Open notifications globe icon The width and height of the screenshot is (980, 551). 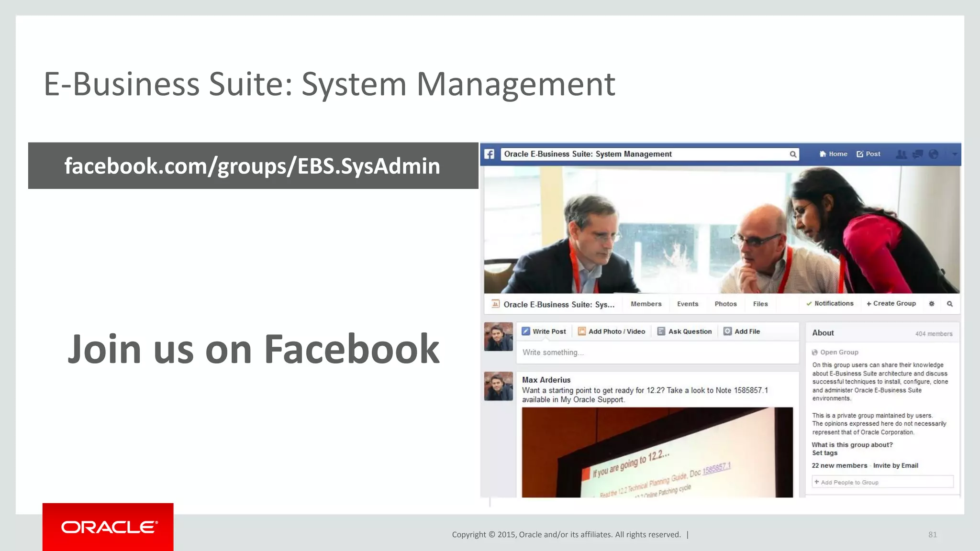click(x=934, y=154)
